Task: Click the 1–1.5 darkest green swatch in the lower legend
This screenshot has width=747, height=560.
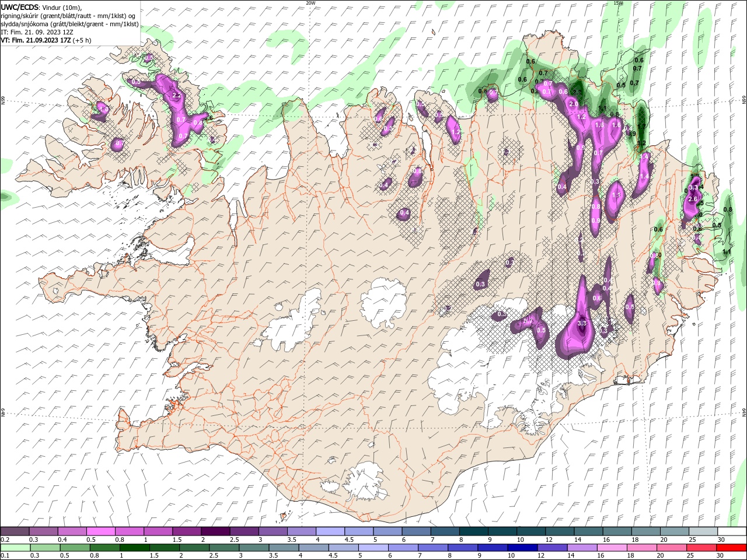Action: coord(134,548)
